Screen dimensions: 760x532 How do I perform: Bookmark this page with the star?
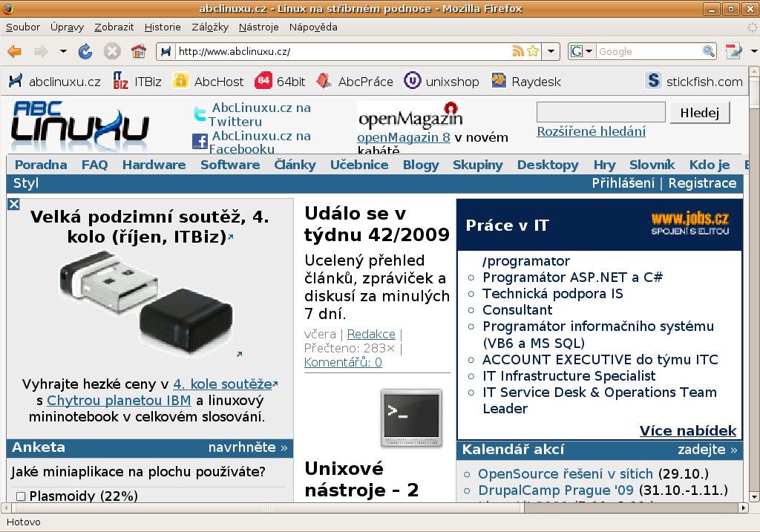tap(533, 51)
